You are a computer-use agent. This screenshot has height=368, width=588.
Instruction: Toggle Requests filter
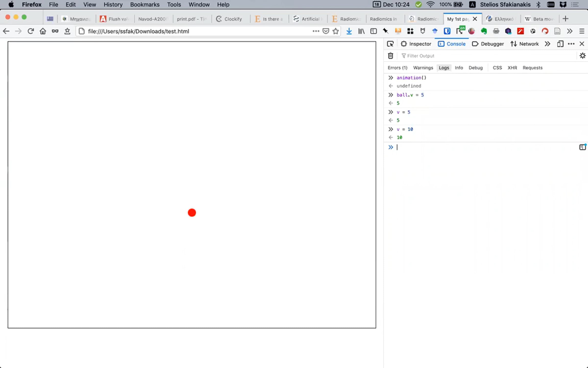click(532, 68)
